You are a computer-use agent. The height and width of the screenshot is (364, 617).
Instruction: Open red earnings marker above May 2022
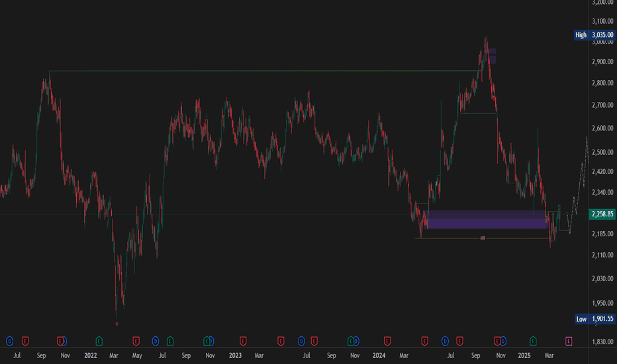coord(136,341)
